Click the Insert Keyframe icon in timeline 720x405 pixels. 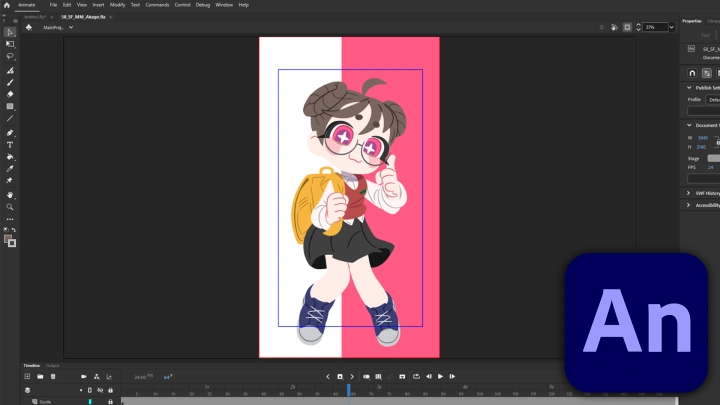(340, 377)
